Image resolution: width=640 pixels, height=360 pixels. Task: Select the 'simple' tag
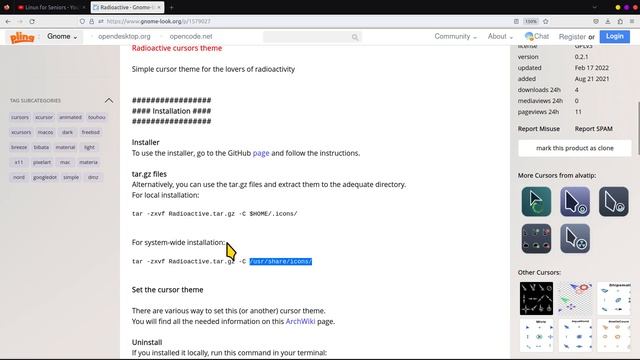pyautogui.click(x=71, y=178)
